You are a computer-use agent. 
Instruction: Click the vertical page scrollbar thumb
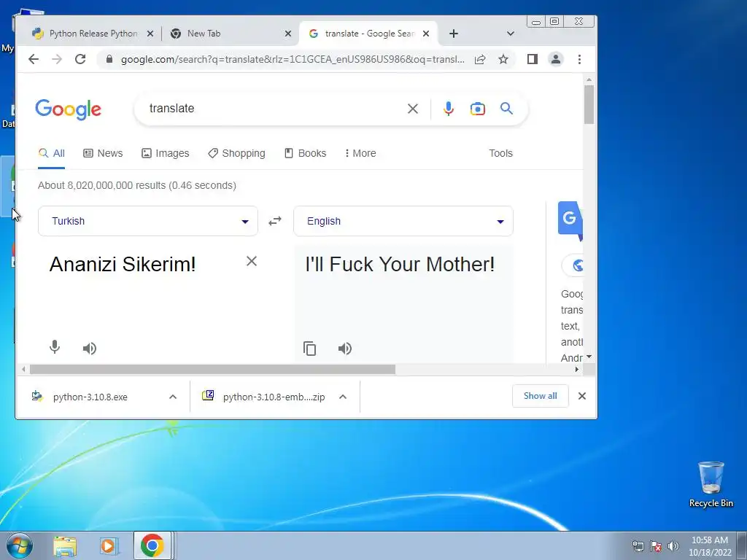[x=589, y=104]
